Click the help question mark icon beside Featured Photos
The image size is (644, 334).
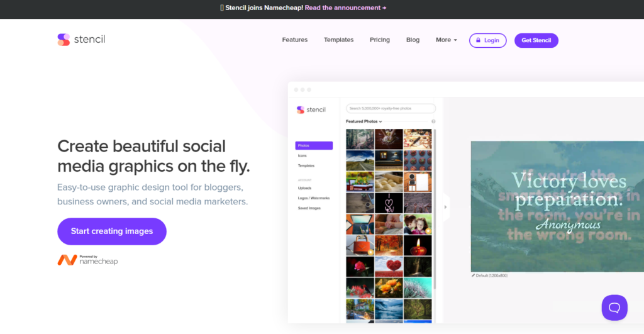433,121
